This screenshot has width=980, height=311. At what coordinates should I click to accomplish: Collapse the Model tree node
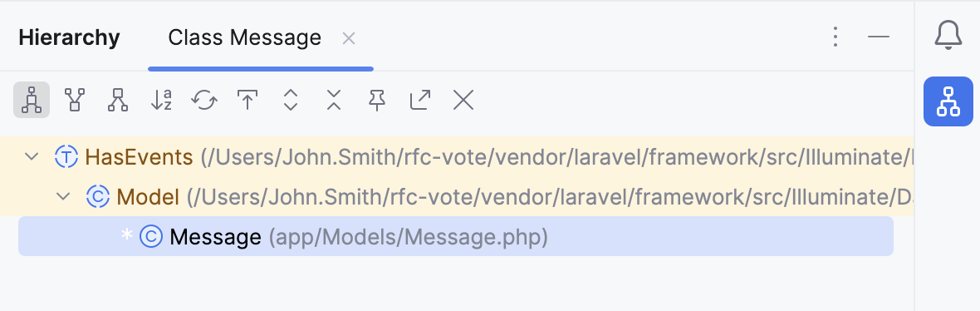pyautogui.click(x=63, y=197)
